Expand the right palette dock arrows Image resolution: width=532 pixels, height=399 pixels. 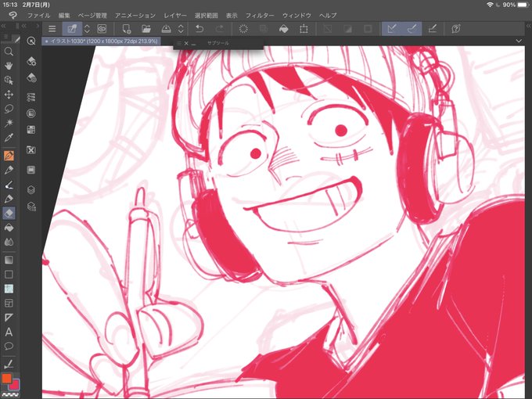point(528,26)
